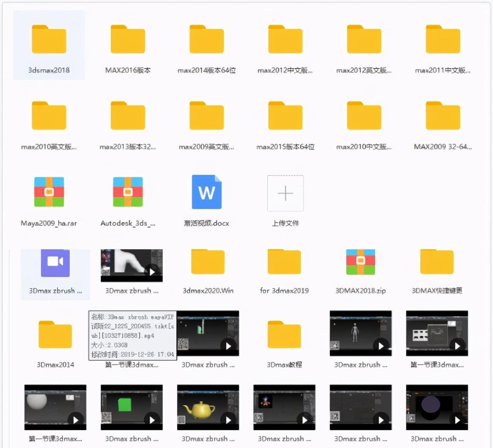493x448 pixels.
Task: Open the max2015版本64位 folder icon
Action: [285, 116]
